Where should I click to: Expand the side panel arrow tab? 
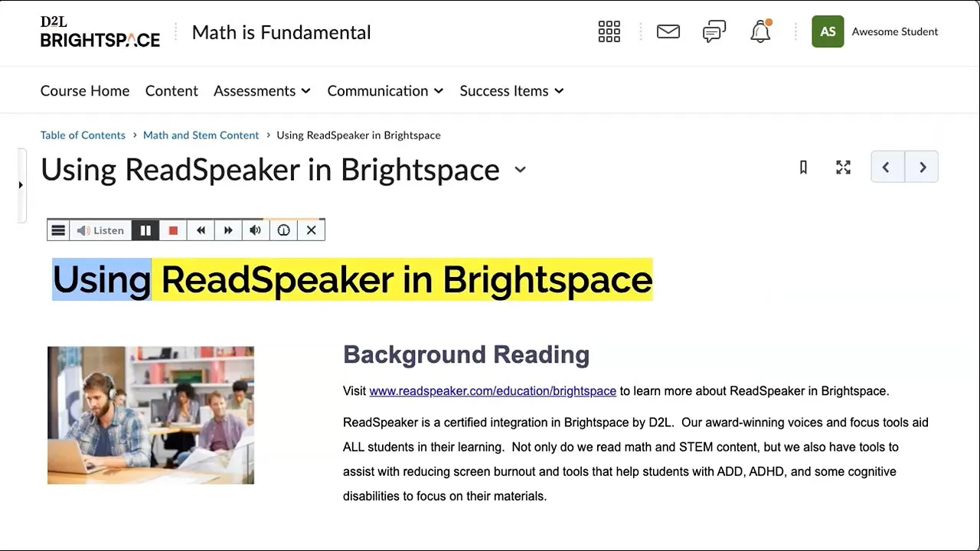21,184
